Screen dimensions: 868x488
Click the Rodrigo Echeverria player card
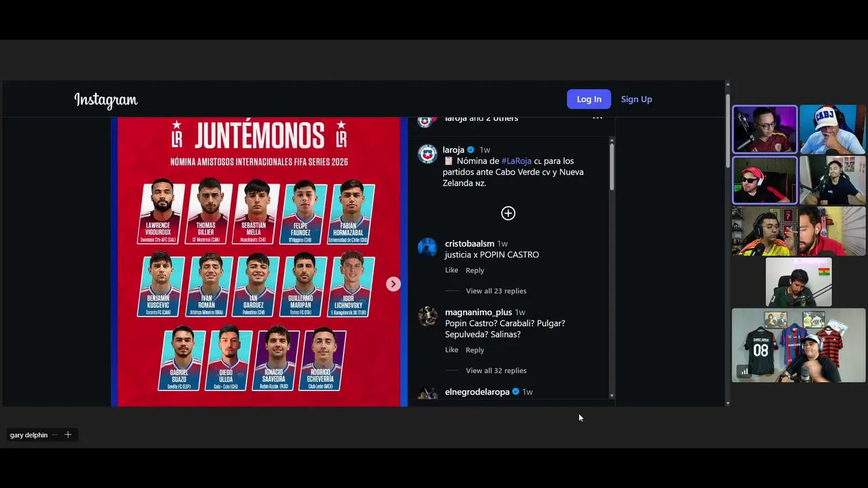tap(323, 359)
